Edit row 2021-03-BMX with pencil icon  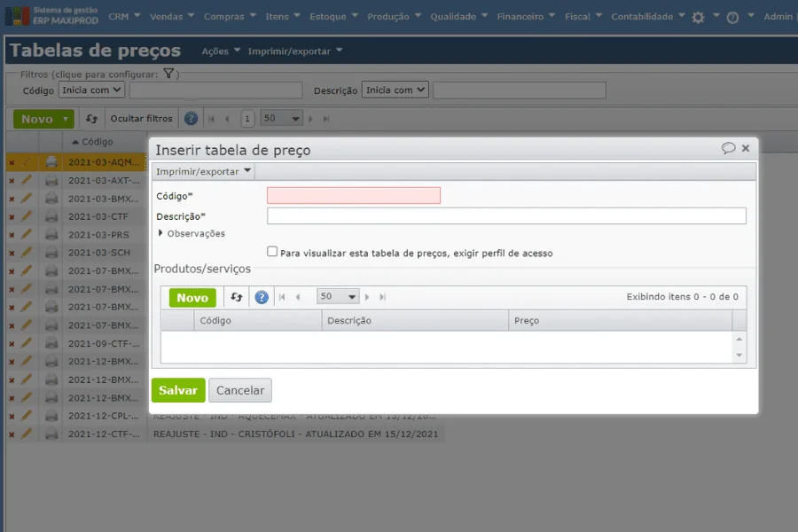pyautogui.click(x=27, y=198)
